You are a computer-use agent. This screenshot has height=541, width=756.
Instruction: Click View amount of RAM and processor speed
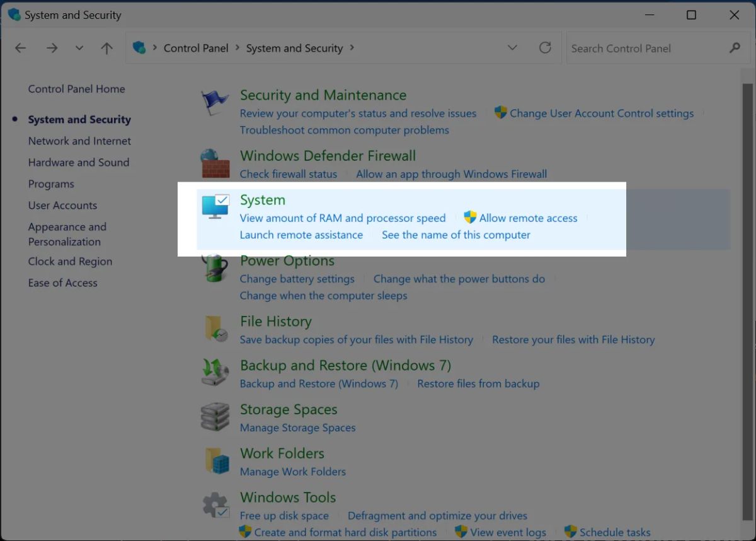(343, 218)
